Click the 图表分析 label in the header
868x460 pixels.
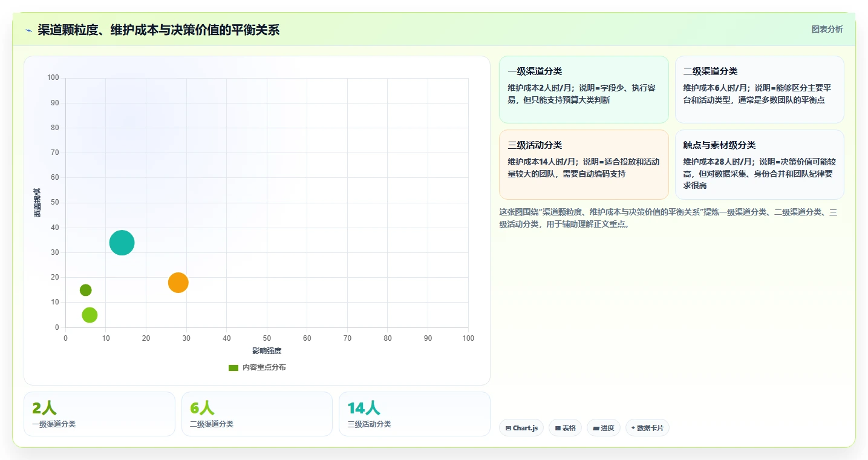827,29
